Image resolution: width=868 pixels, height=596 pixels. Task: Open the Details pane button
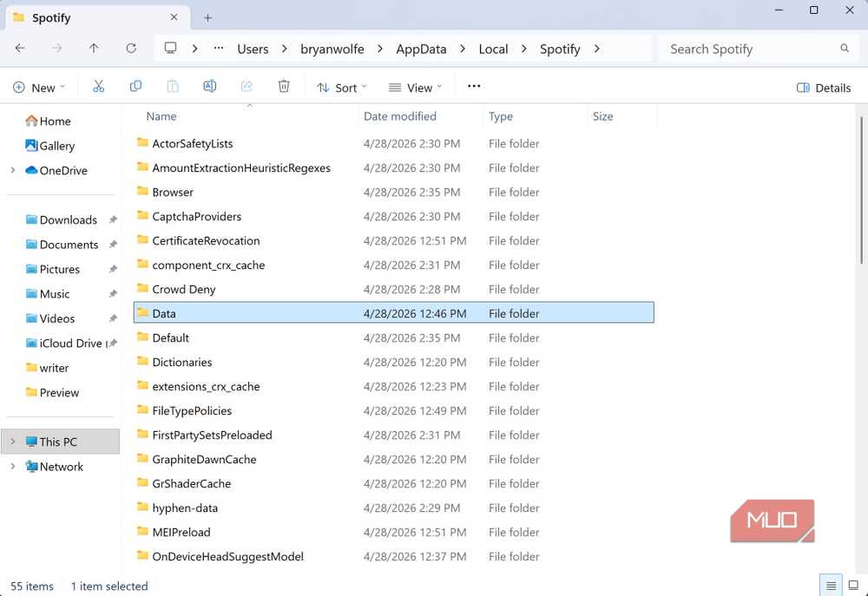pos(823,88)
